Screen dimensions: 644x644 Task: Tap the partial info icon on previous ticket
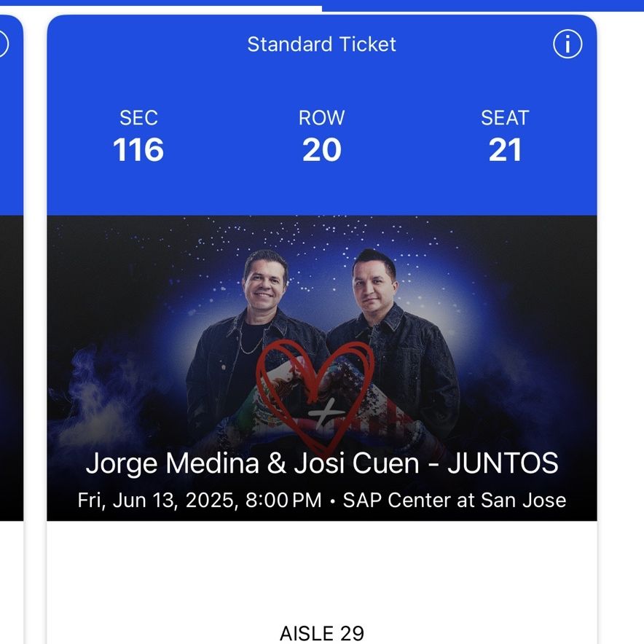point(4,44)
